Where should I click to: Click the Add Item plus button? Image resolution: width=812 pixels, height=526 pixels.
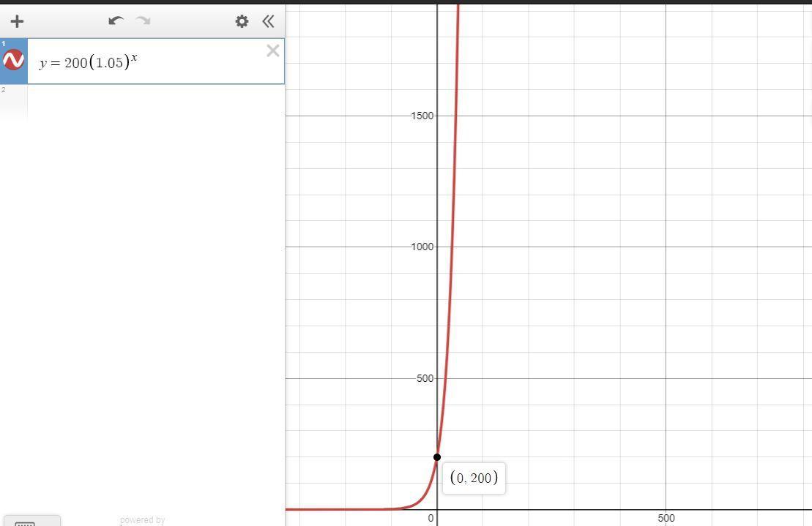click(x=17, y=21)
